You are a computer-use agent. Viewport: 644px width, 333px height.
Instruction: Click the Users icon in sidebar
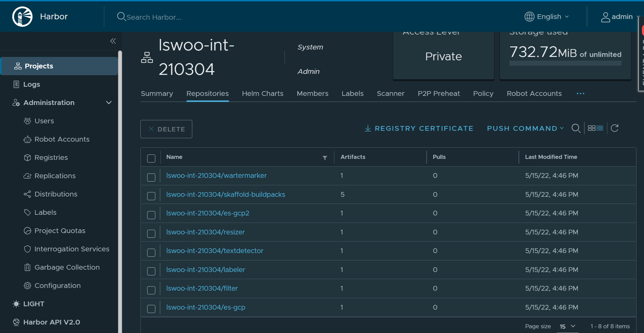(27, 121)
